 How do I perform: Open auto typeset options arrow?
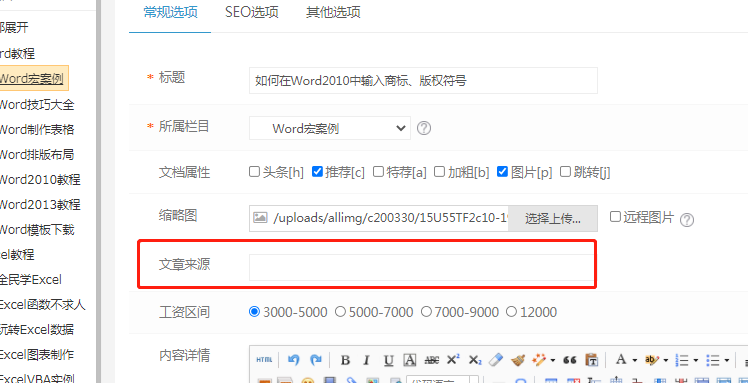[552, 360]
